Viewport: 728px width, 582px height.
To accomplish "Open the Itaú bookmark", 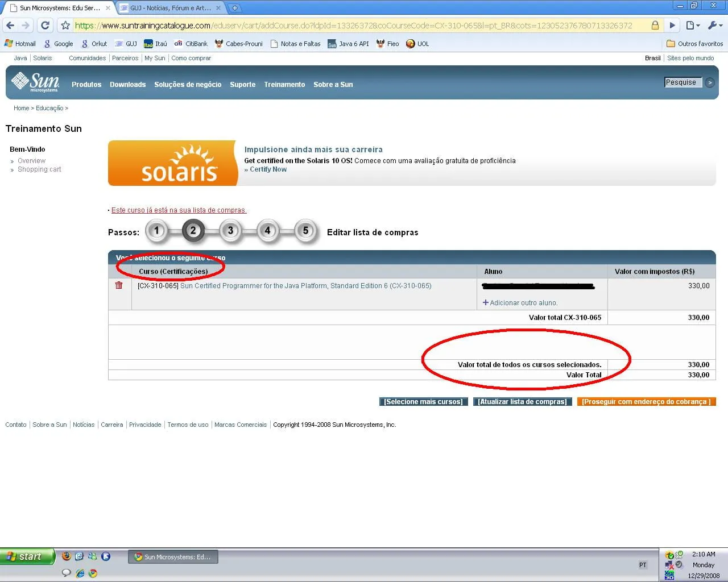I will click(x=156, y=44).
